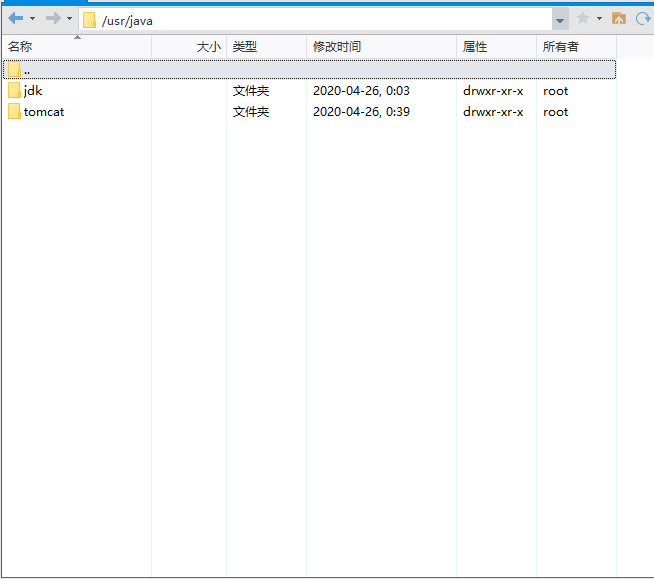Click the bookmark star icon
The width and height of the screenshot is (654, 579).
(583, 18)
